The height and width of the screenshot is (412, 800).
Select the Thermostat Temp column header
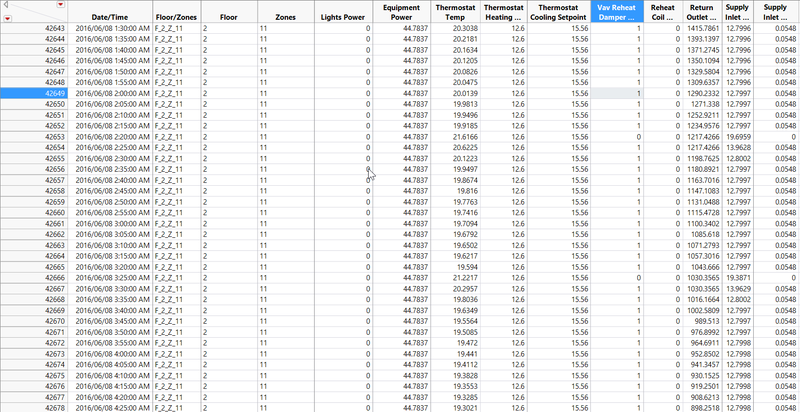click(x=455, y=12)
